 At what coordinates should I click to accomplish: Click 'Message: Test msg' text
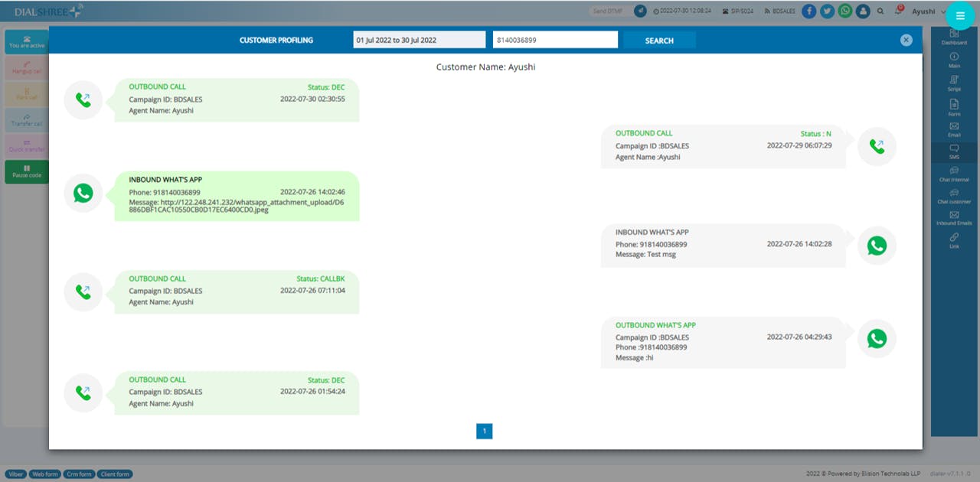[x=645, y=255]
